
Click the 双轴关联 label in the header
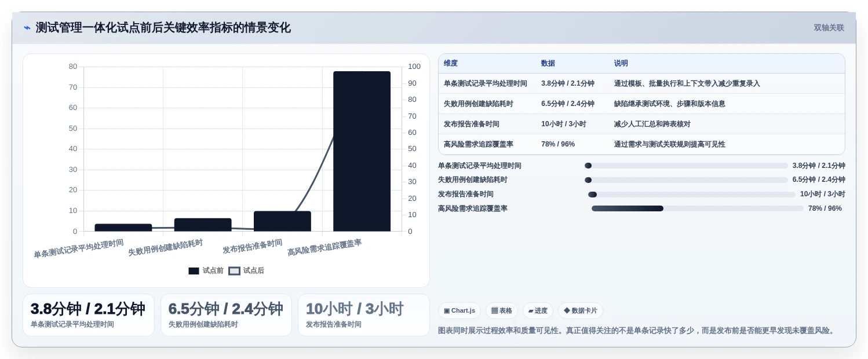click(x=829, y=28)
